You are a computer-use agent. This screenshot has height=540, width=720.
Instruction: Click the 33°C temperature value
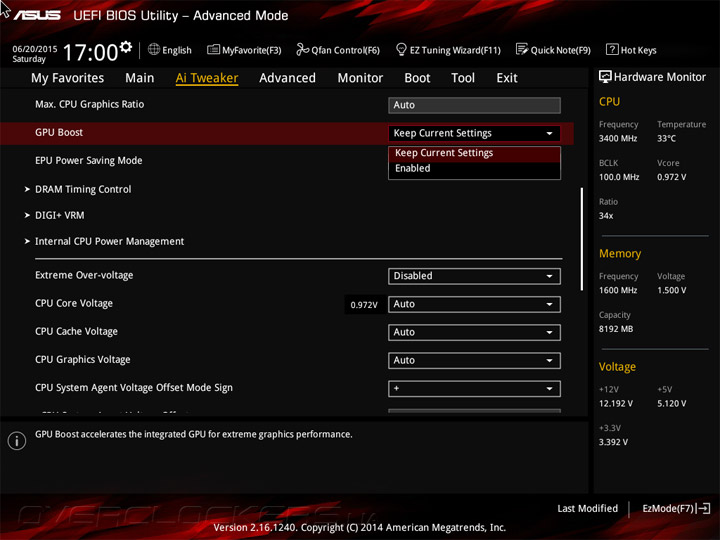(x=666, y=138)
